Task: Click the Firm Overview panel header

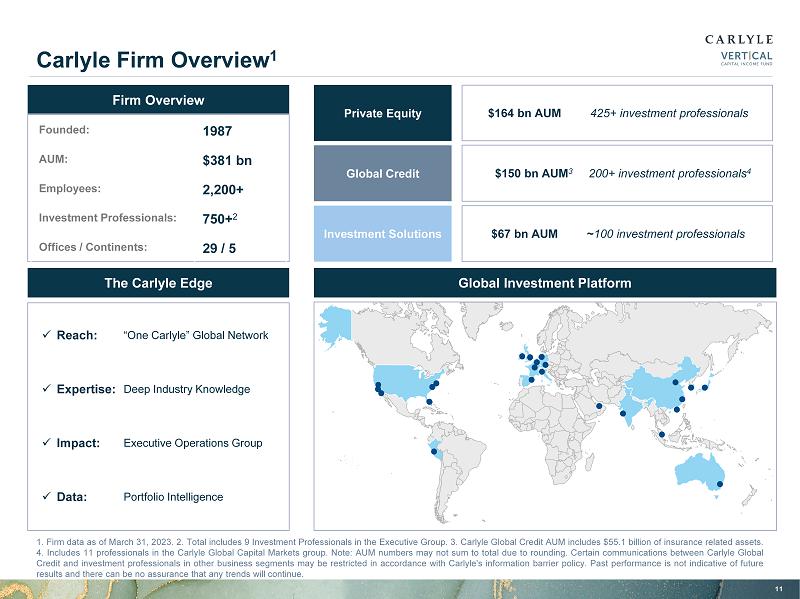Action: coord(159,100)
